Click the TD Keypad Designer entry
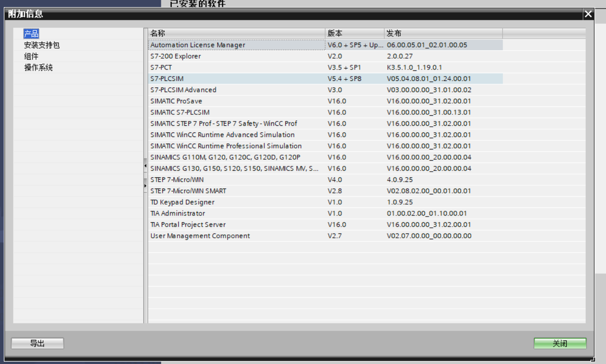This screenshot has height=364, width=606. (182, 202)
